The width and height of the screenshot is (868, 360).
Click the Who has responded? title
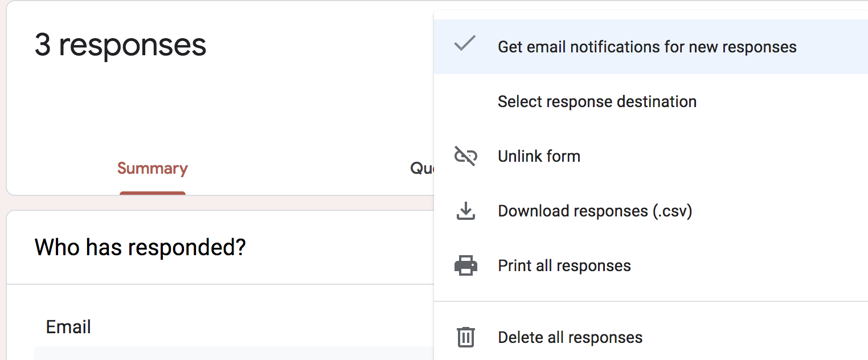[140, 247]
